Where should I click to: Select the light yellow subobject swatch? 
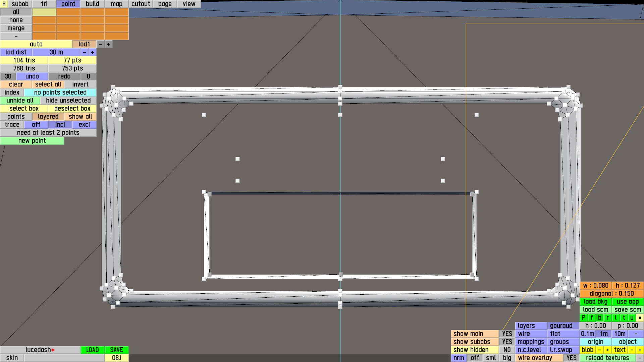(44, 12)
